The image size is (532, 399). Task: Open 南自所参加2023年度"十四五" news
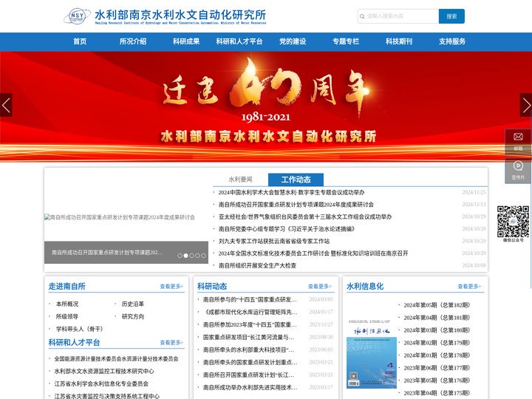coord(250,324)
